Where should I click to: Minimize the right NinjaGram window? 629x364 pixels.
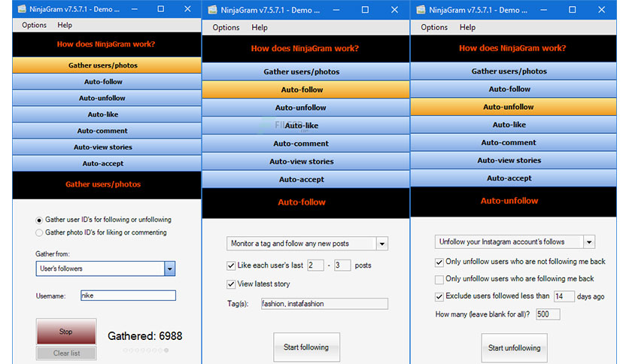pyautogui.click(x=543, y=10)
